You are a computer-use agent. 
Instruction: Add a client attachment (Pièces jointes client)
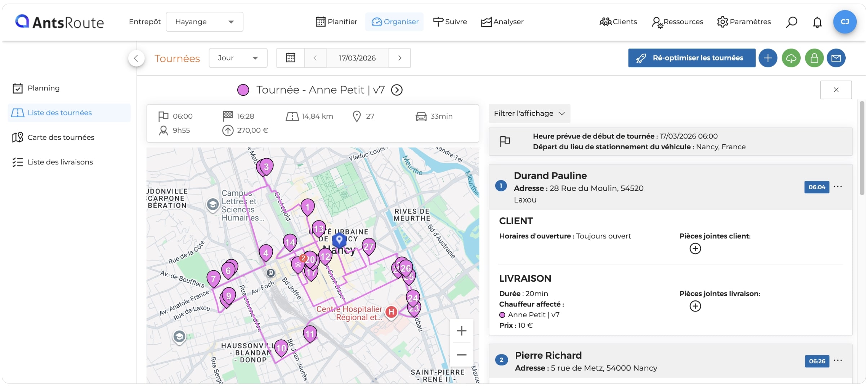pos(695,249)
